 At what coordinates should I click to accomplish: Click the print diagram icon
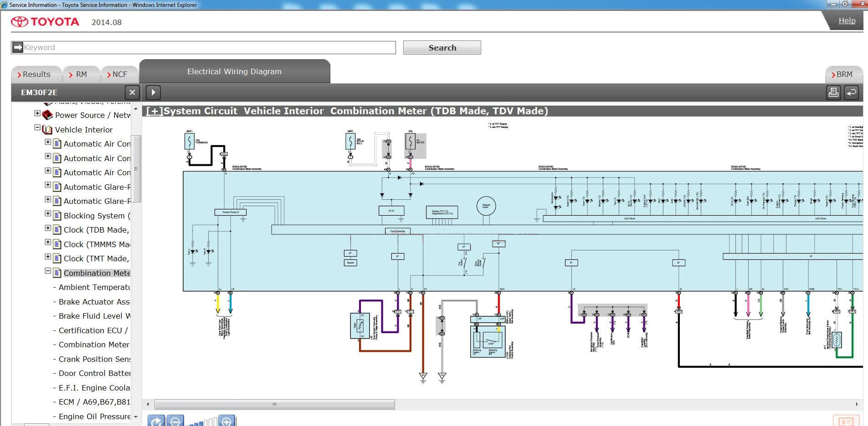[x=833, y=92]
